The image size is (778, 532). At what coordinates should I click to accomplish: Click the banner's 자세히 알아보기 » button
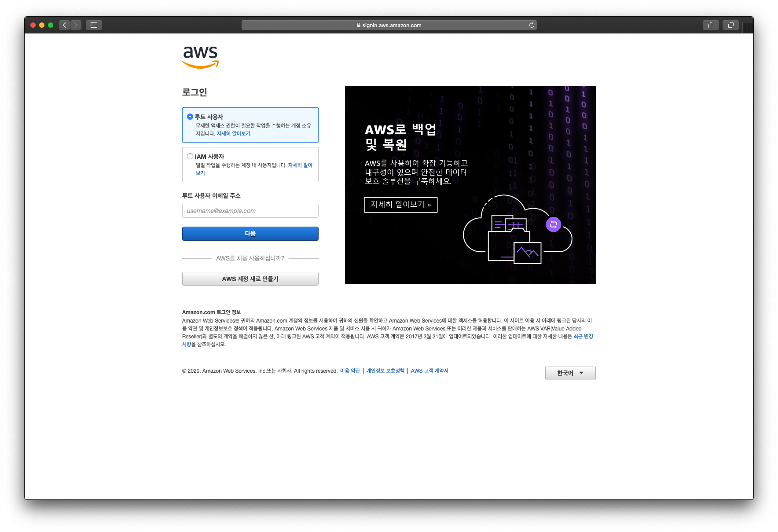tap(401, 205)
